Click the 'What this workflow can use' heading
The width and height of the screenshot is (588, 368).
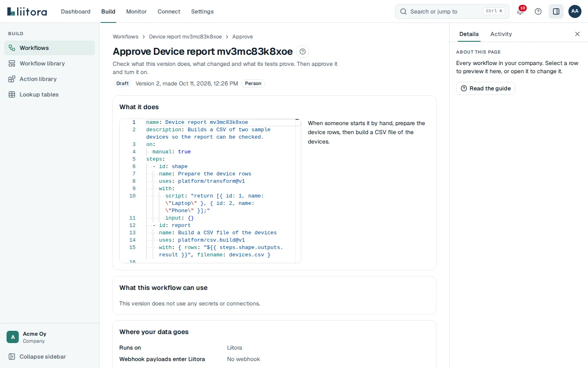tap(163, 288)
